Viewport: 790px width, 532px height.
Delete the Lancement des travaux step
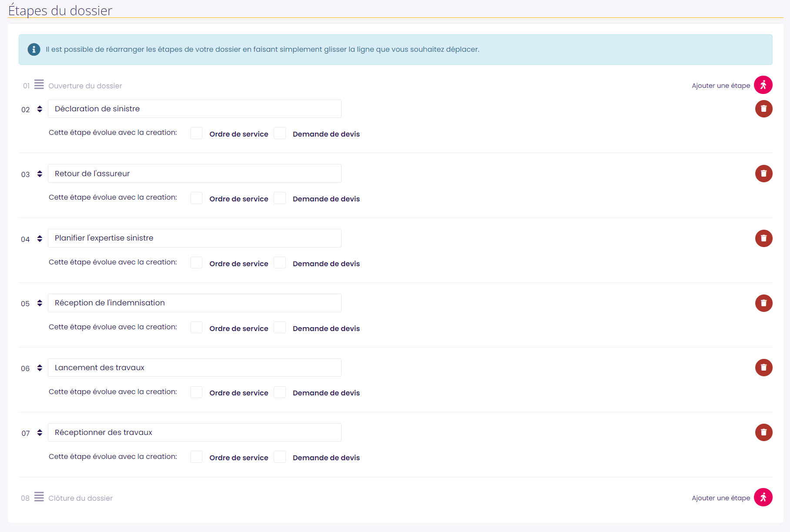[x=763, y=368]
